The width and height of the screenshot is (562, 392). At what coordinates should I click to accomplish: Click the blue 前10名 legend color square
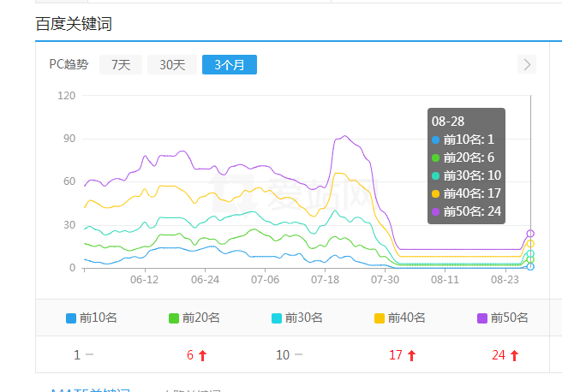[x=72, y=318]
